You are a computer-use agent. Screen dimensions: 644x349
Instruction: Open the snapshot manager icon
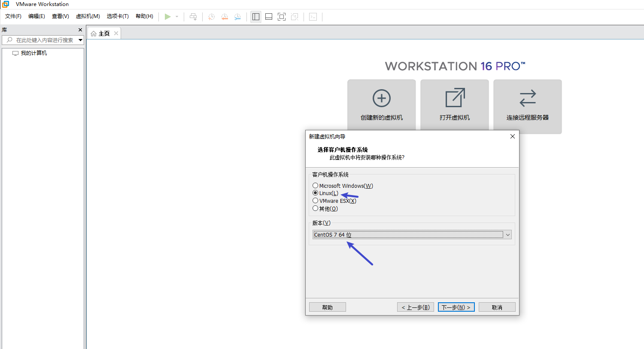(237, 17)
